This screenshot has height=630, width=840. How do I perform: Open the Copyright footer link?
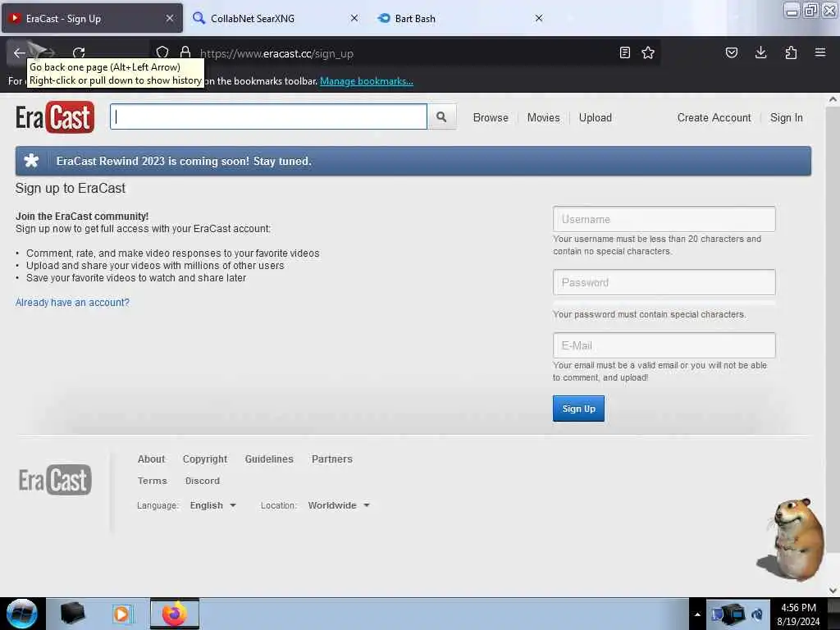(x=204, y=459)
